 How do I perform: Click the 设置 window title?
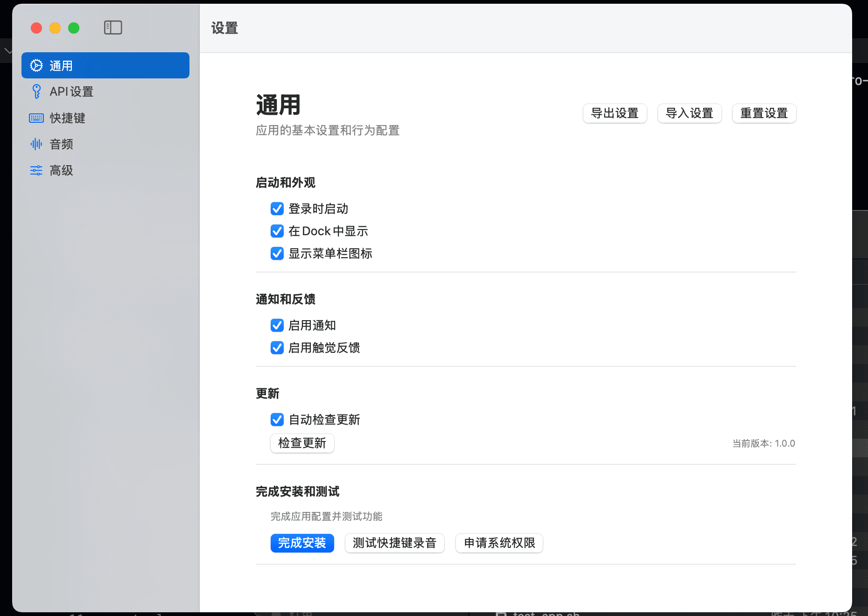point(224,28)
